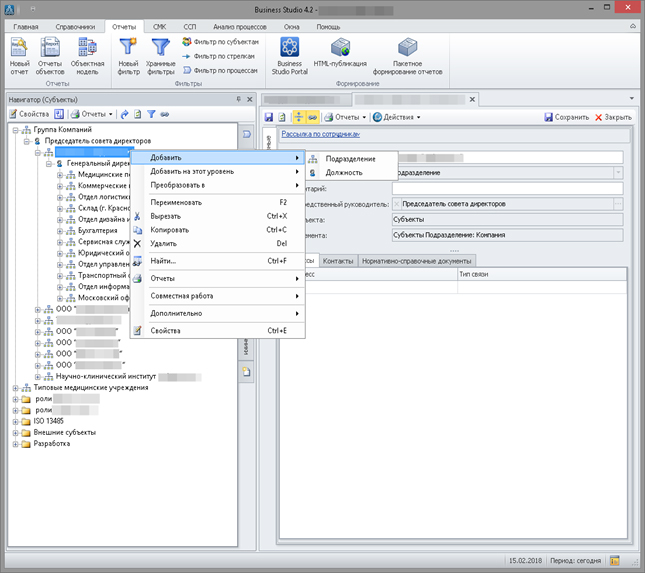
Task: Follow the Рассылка по сотрудникам link
Action: [319, 134]
